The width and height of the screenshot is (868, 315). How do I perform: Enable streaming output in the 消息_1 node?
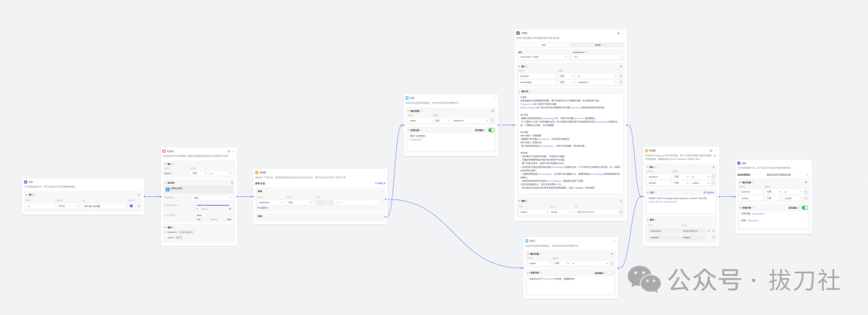click(611, 273)
